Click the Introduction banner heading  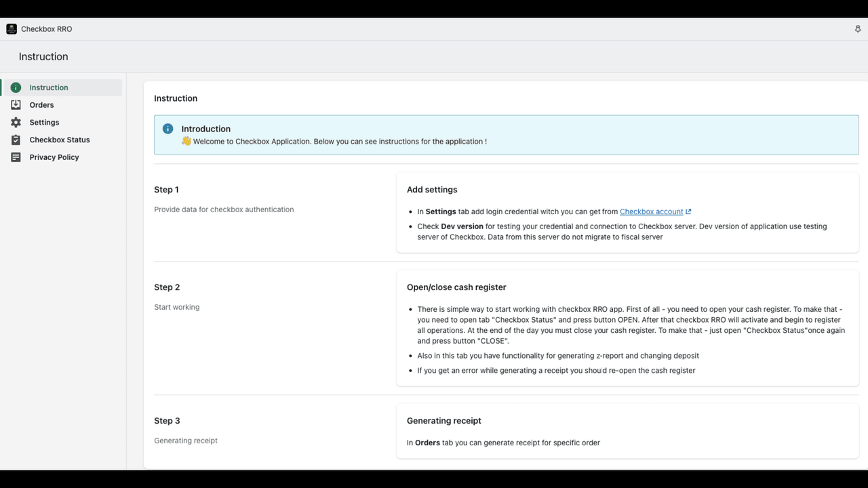pos(206,129)
